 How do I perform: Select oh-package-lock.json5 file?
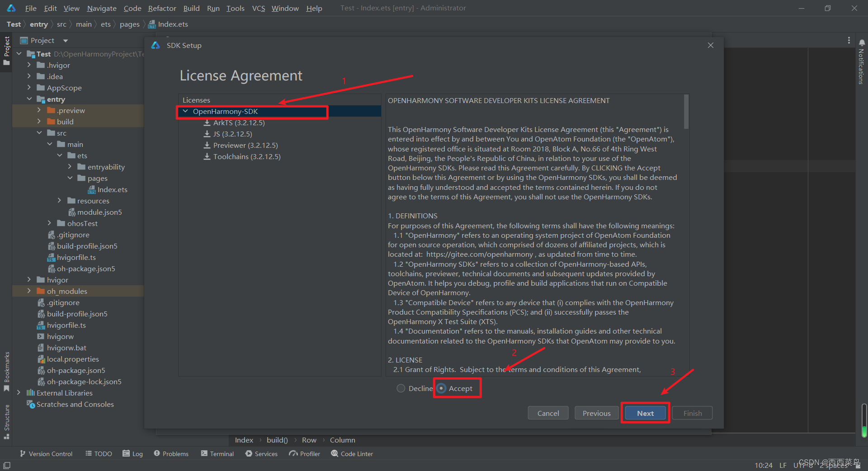pos(84,382)
